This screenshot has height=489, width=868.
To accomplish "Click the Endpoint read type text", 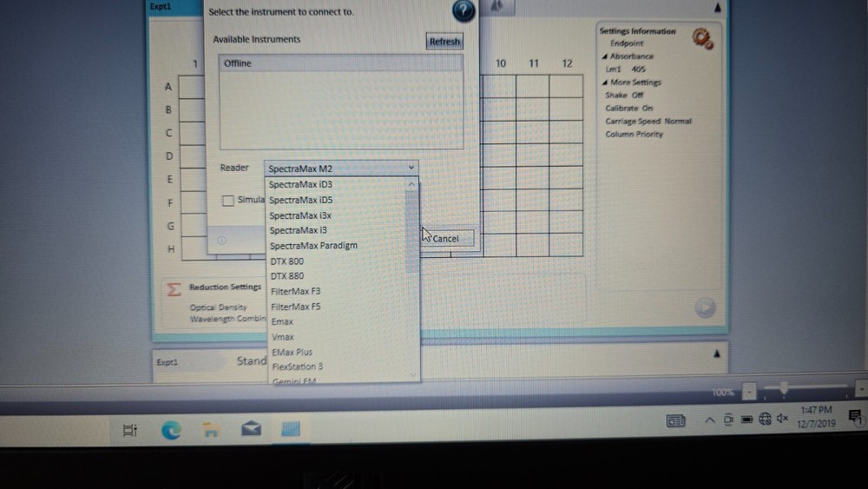I will coord(627,43).
